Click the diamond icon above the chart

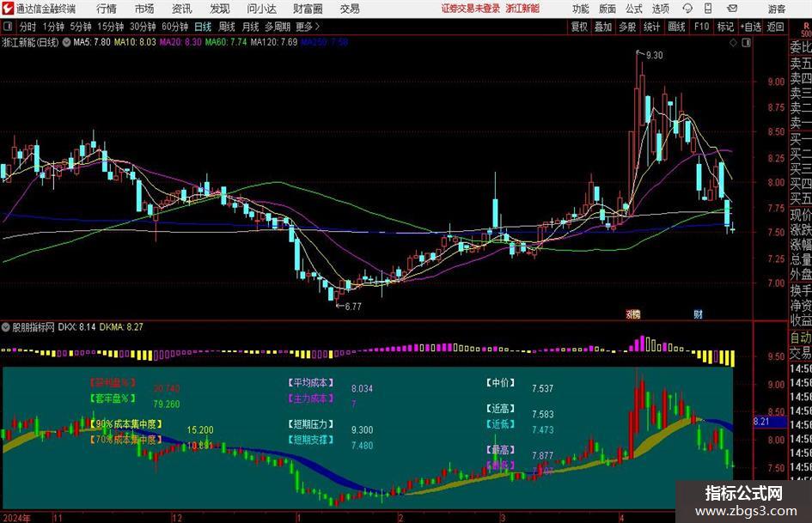(733, 43)
